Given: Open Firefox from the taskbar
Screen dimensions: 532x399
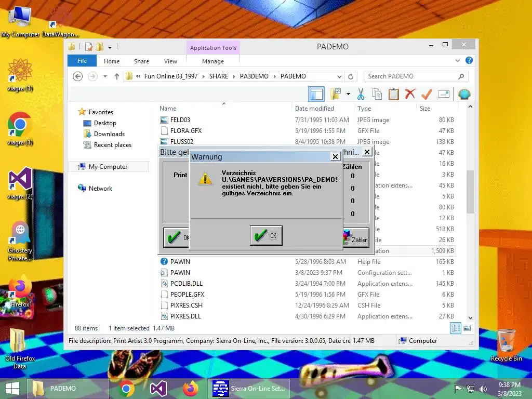Looking at the screenshot, I should point(190,389).
